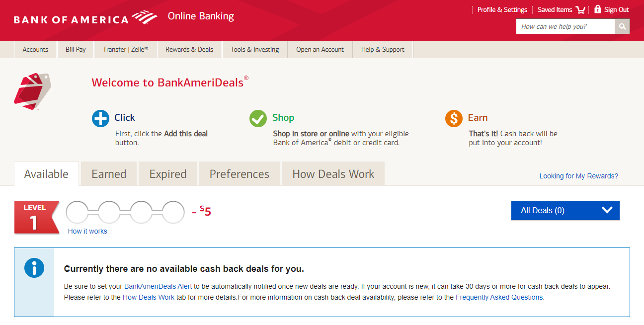The height and width of the screenshot is (325, 644).
Task: Open the Tools & Investing menu
Action: pyautogui.click(x=254, y=49)
